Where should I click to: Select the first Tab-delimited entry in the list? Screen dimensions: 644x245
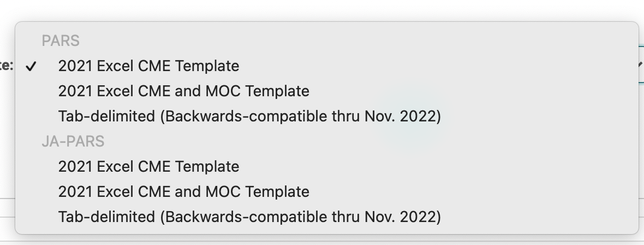coord(249,116)
